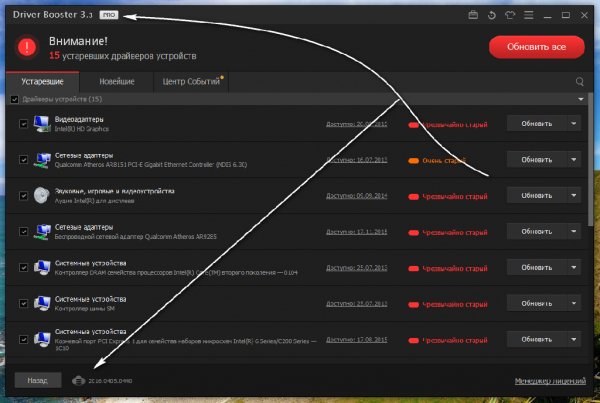Open available date link for wireless adapter
The width and height of the screenshot is (600, 403).
coord(357,232)
